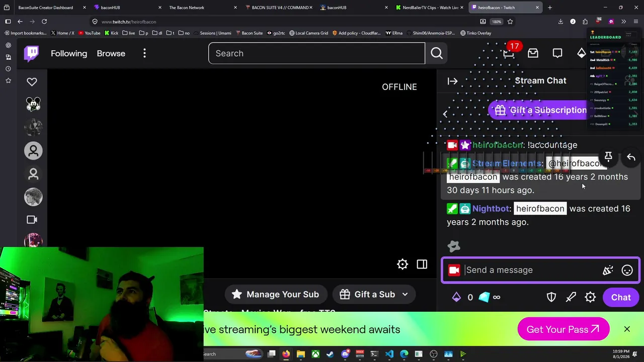Click the address bar URL

(x=129, y=22)
